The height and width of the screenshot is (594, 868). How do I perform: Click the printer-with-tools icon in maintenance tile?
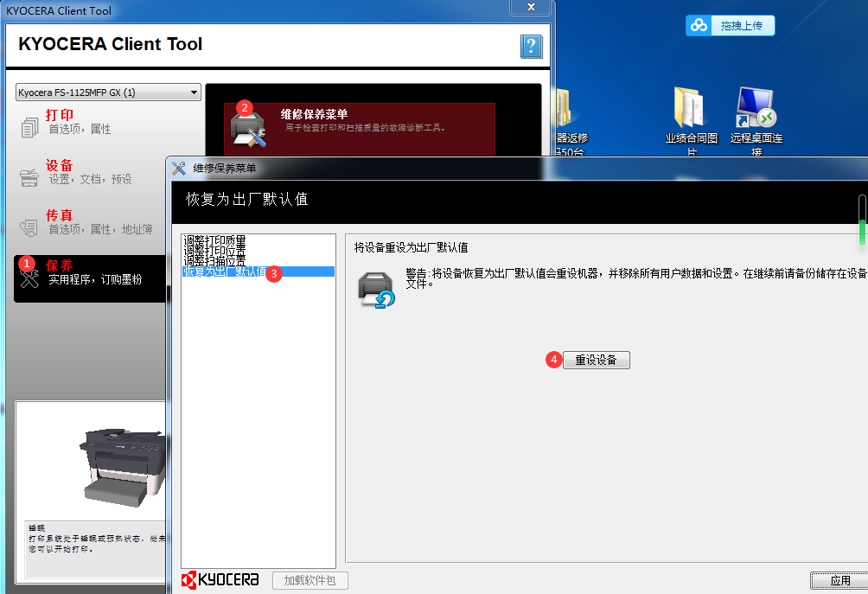[248, 130]
